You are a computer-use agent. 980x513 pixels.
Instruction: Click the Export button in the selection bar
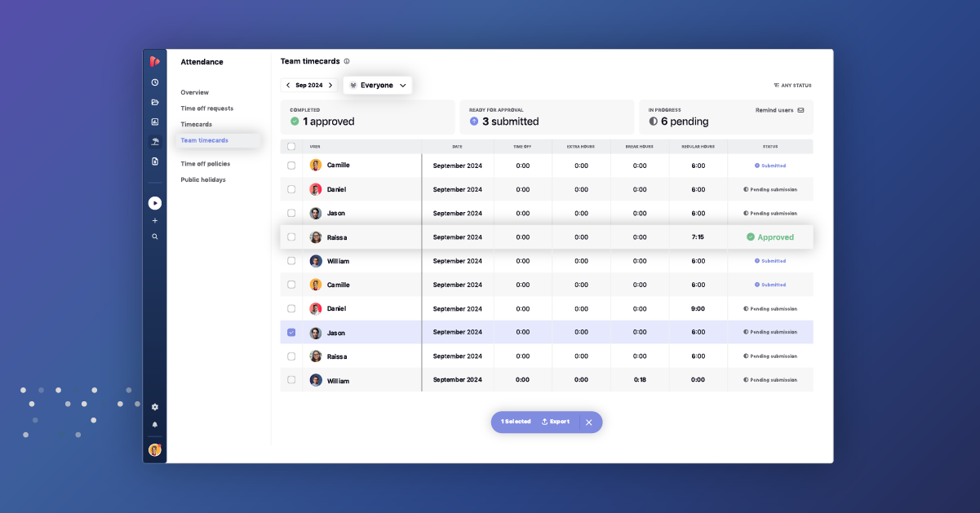556,422
